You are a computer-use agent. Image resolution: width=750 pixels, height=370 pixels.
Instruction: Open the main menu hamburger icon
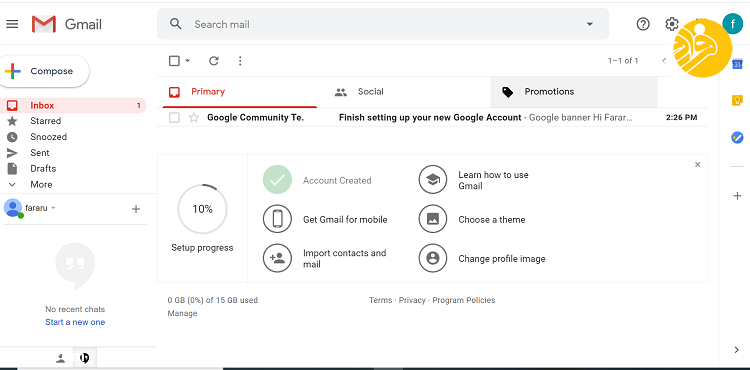coord(12,24)
